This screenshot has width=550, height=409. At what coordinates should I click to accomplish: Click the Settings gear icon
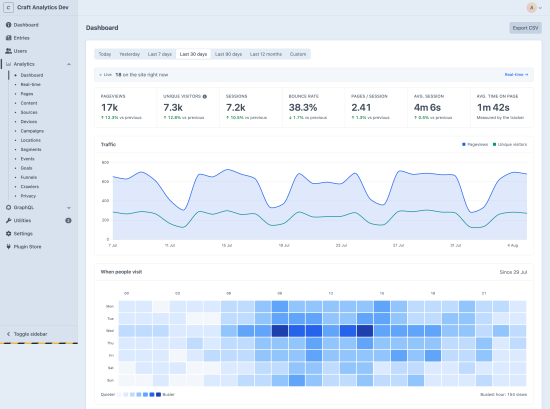8,234
